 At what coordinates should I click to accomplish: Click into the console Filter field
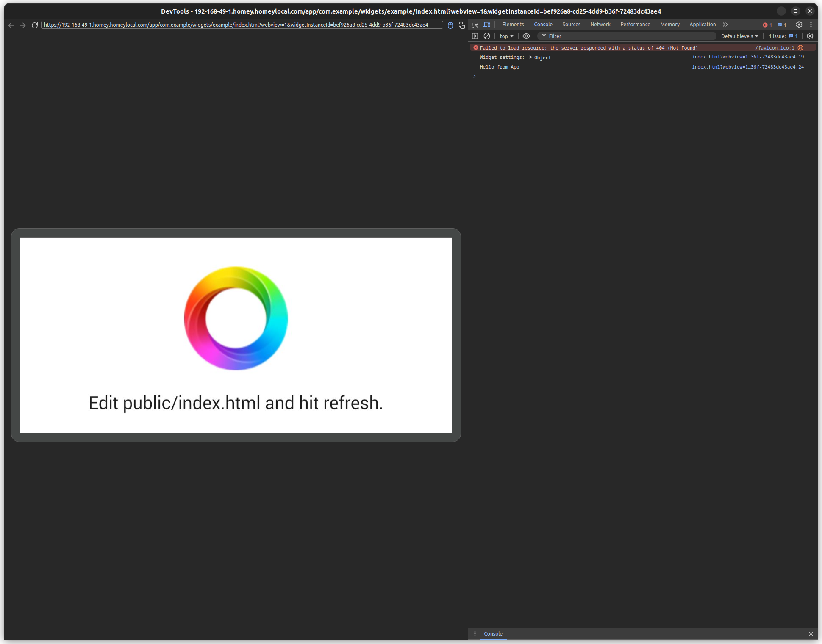point(627,36)
